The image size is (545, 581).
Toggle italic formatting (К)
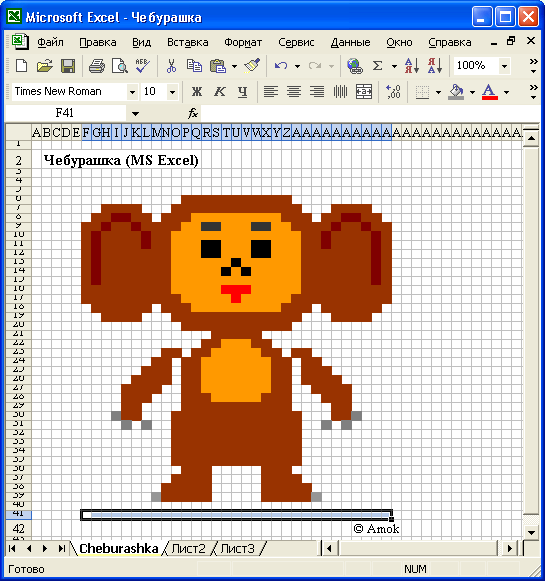tap(220, 92)
